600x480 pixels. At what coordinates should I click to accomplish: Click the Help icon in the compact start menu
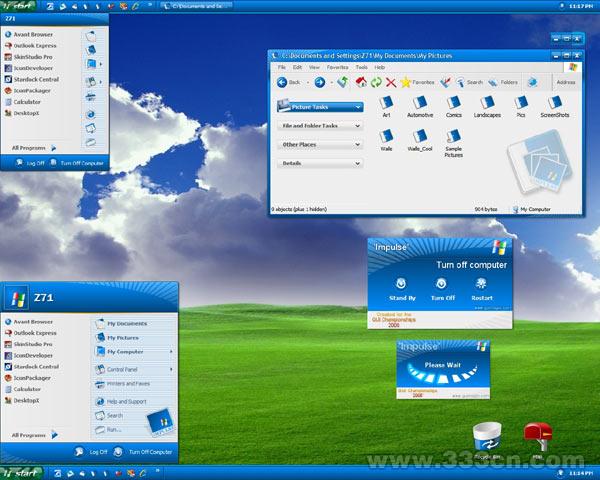(90, 114)
